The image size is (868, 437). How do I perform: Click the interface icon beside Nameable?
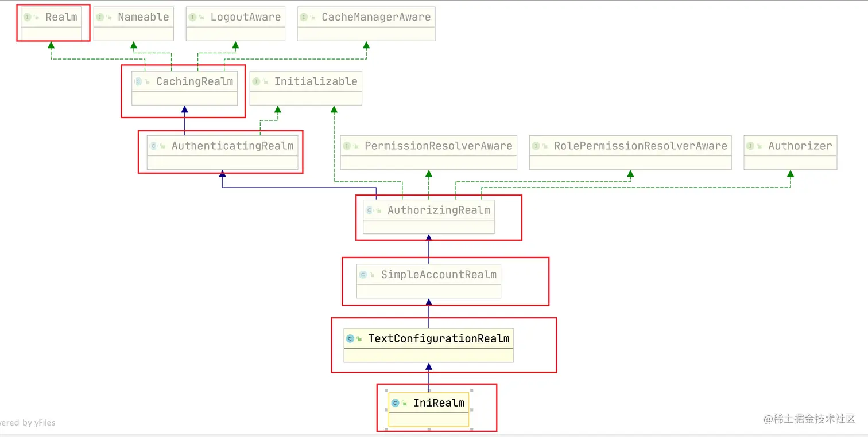point(100,17)
